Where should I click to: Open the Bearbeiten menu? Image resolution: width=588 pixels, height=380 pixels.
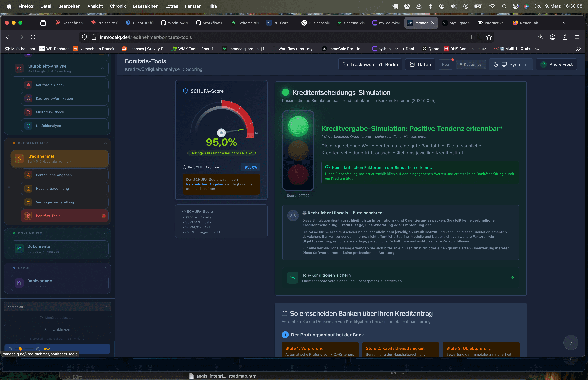coord(69,6)
